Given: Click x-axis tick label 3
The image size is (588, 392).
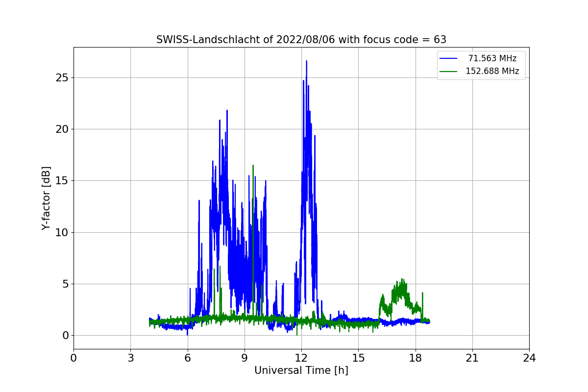Looking at the screenshot, I should point(130,358).
